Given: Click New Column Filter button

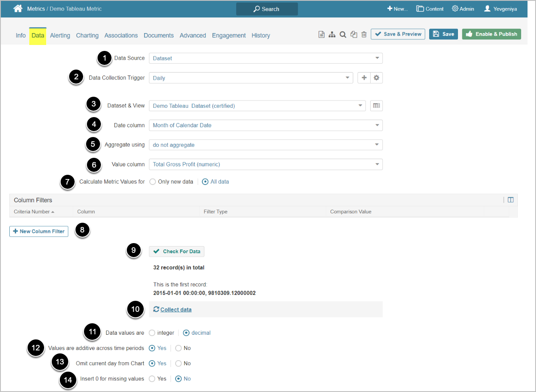Looking at the screenshot, I should 39,231.
